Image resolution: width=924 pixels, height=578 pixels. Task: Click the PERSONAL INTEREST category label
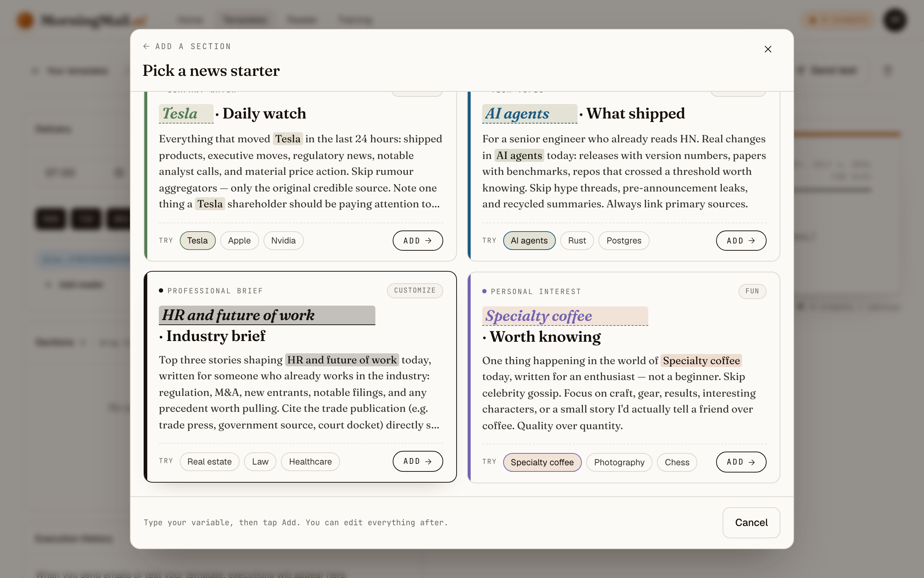(536, 292)
